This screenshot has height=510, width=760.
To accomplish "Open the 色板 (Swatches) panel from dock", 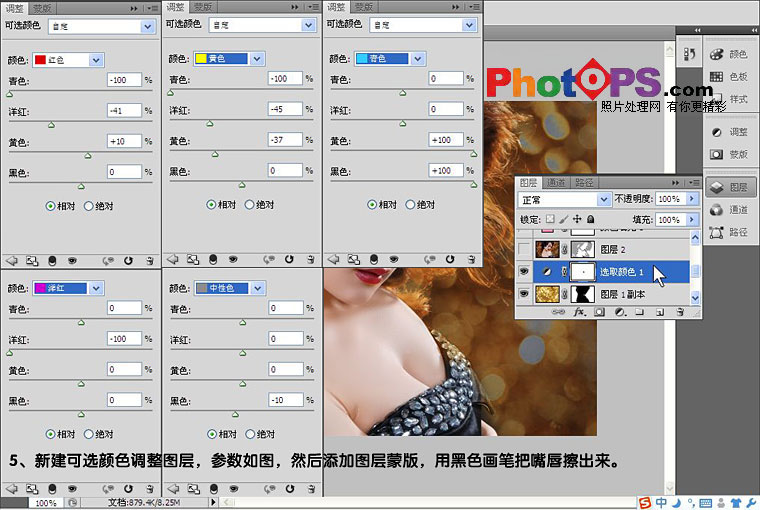I will 728,77.
